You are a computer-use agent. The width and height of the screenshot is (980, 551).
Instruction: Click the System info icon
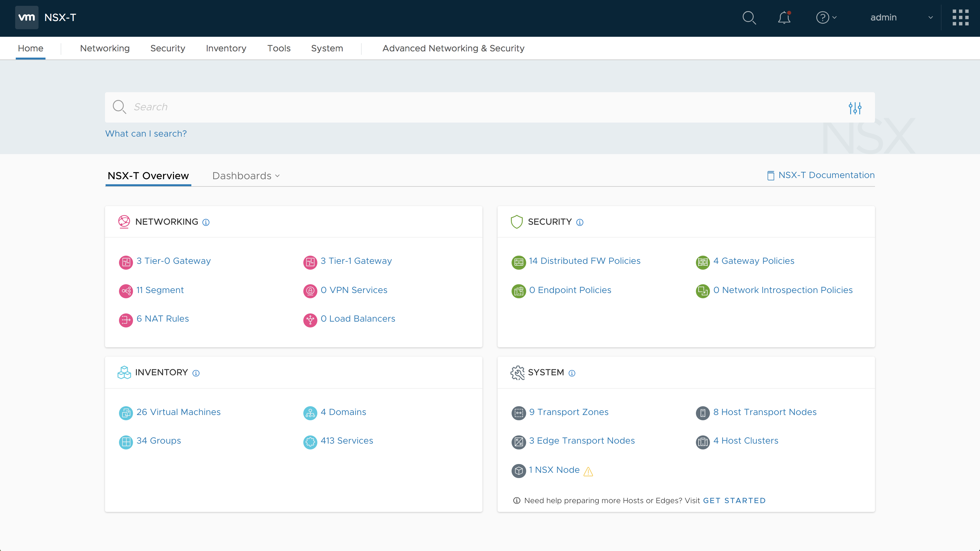pyautogui.click(x=571, y=373)
